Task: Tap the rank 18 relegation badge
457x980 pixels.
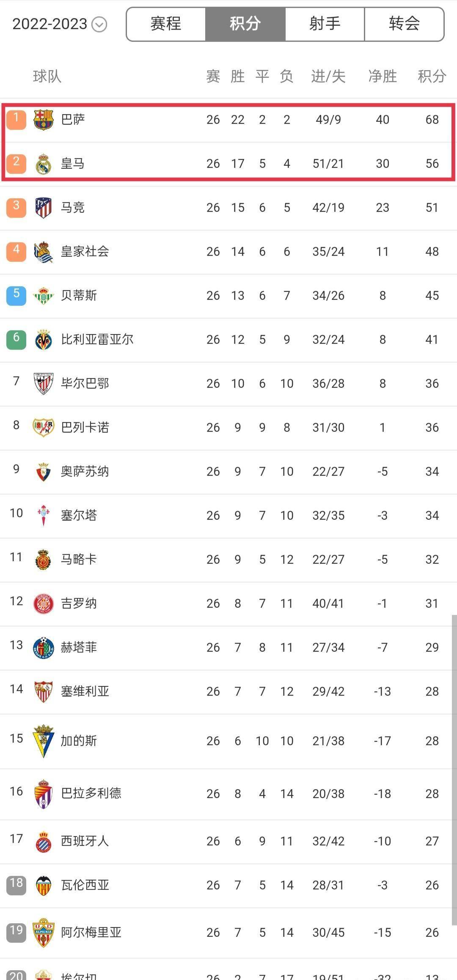Action: (x=17, y=883)
